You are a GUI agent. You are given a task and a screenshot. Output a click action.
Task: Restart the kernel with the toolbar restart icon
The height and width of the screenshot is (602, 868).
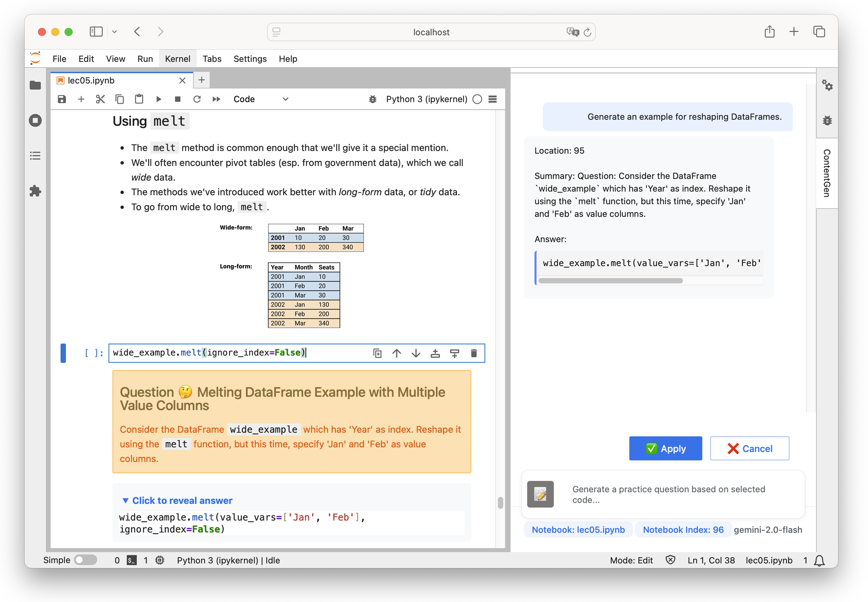(197, 99)
